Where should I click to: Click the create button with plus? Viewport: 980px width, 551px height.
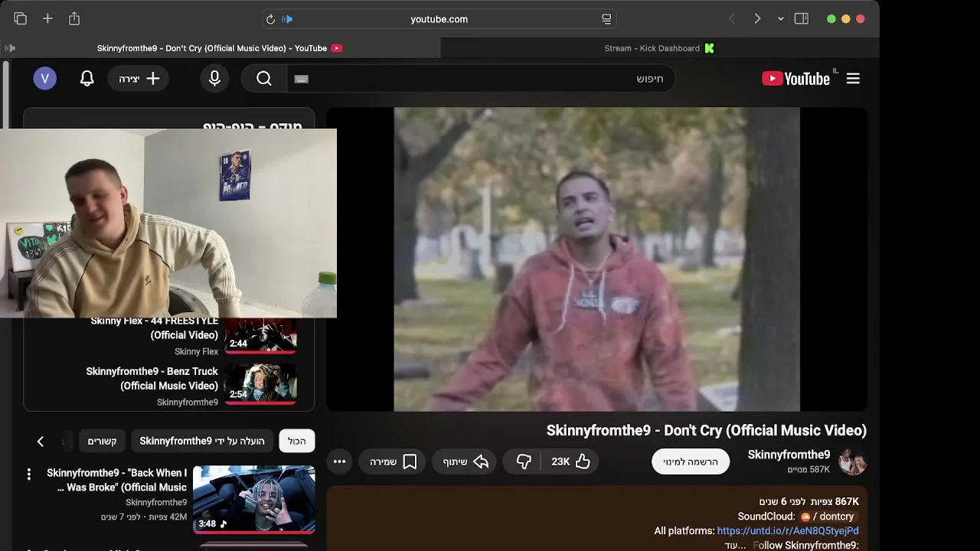pos(138,79)
